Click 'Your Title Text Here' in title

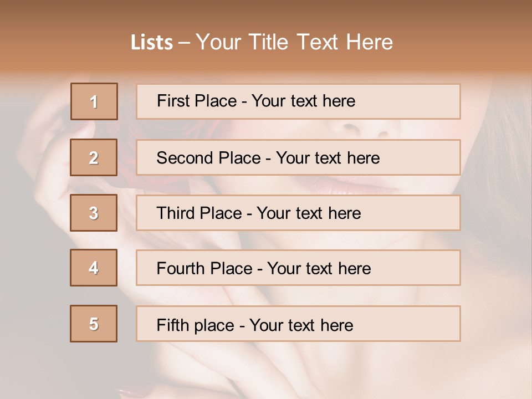tap(294, 42)
